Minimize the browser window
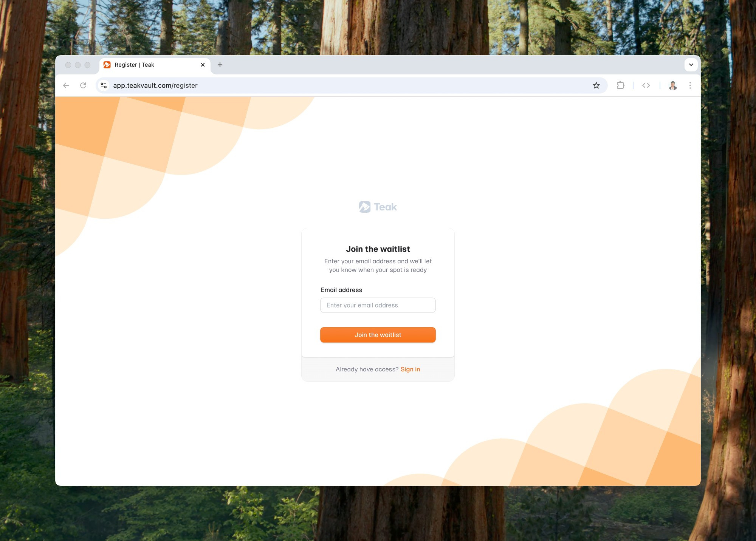The height and width of the screenshot is (541, 756). point(78,65)
